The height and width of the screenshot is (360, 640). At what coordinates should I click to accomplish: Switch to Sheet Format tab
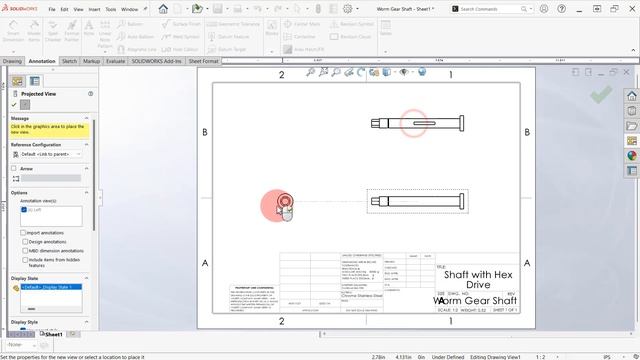click(203, 61)
